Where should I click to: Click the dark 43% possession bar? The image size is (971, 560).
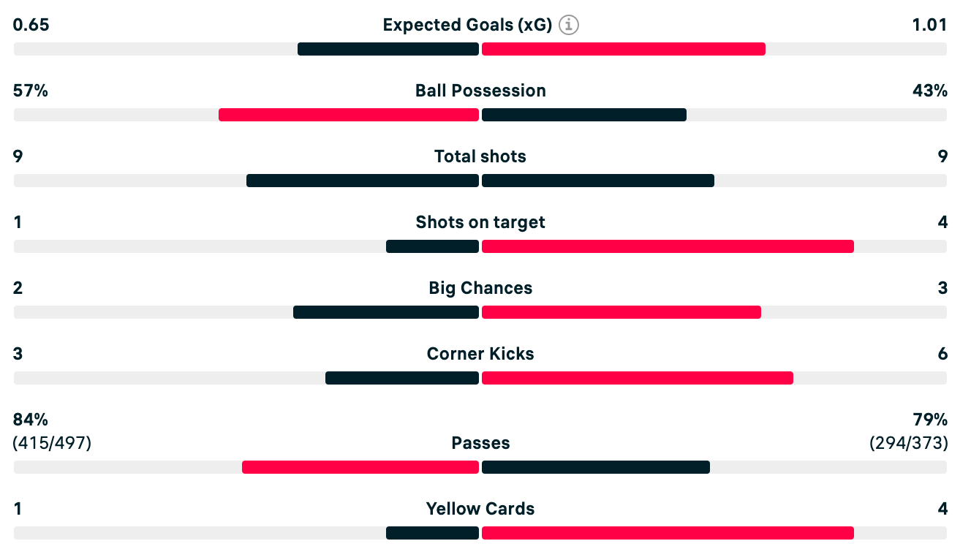pyautogui.click(x=584, y=115)
